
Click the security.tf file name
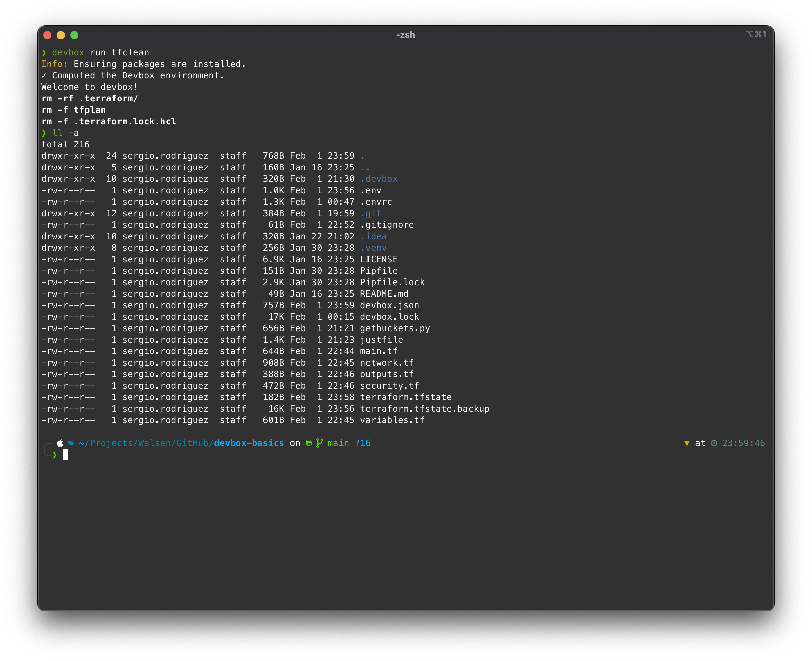[x=390, y=386]
